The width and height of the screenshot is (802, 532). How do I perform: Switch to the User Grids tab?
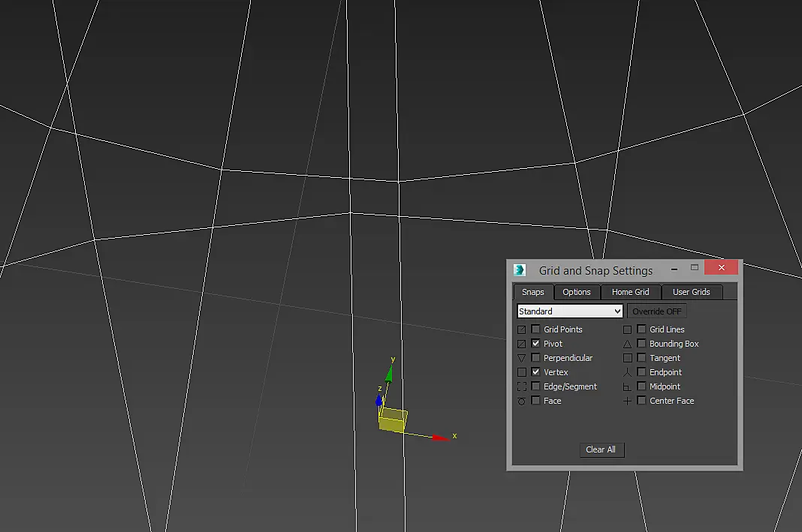click(x=691, y=292)
